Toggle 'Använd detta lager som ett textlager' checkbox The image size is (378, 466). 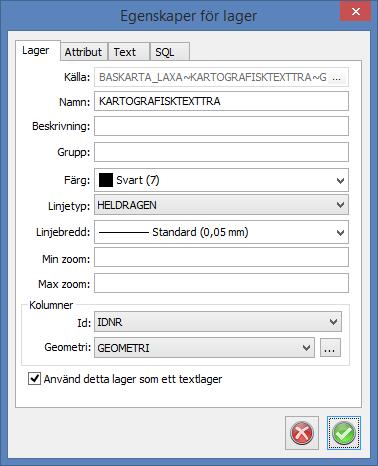[x=34, y=379]
